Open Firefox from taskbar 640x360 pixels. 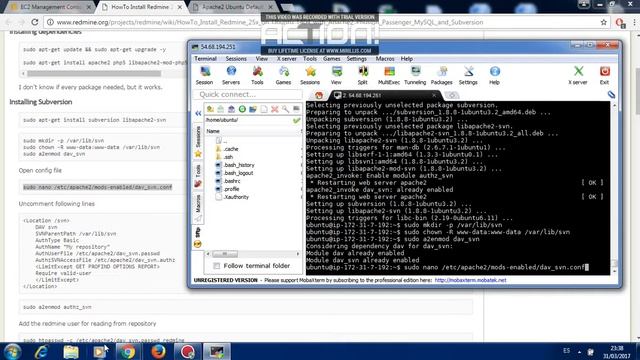[x=158, y=351]
